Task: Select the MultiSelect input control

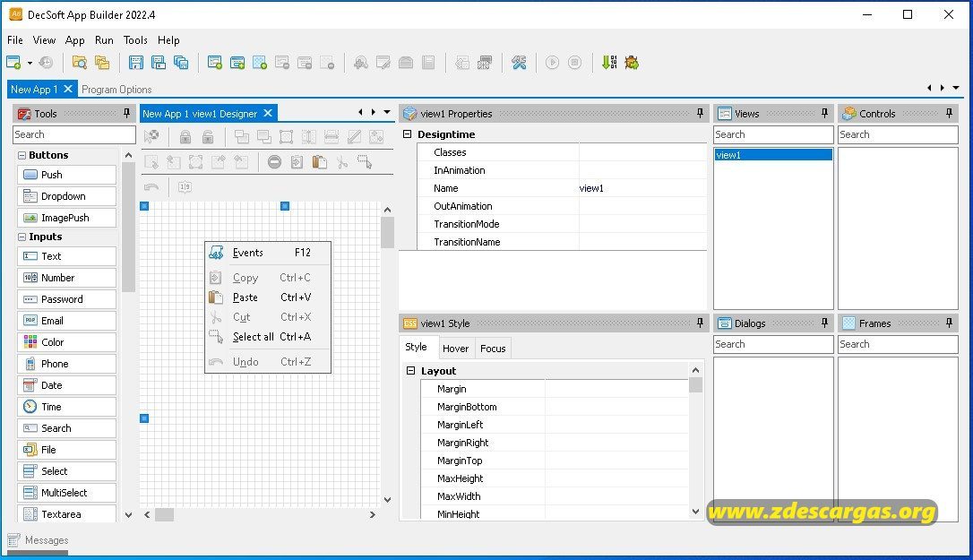Action: pos(67,493)
